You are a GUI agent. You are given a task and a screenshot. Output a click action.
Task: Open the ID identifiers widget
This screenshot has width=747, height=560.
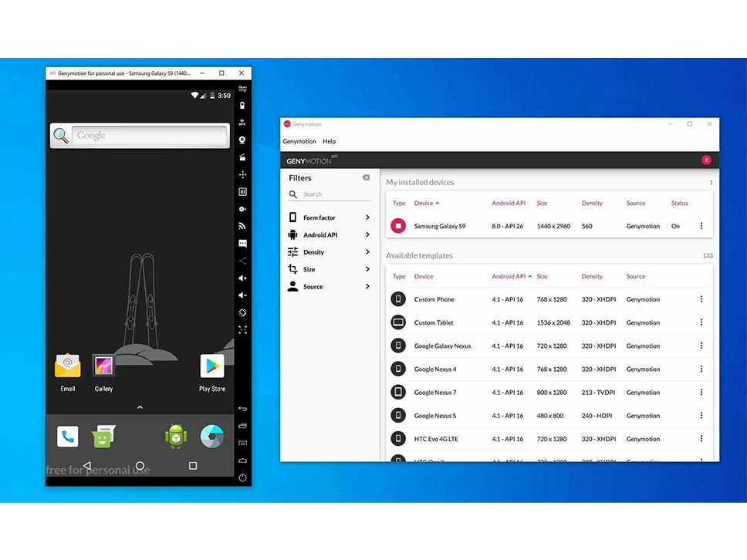tap(242, 192)
